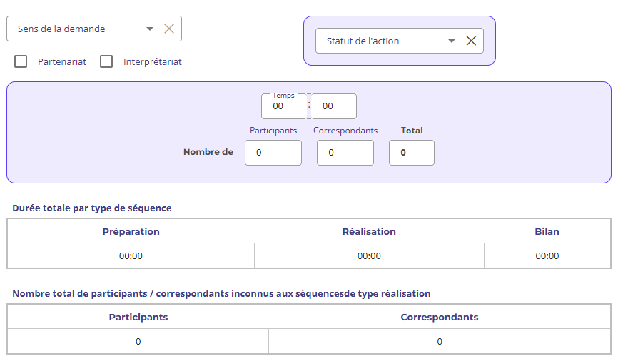
Task: Click Participants header in the inconnus table
Action: [138, 317]
